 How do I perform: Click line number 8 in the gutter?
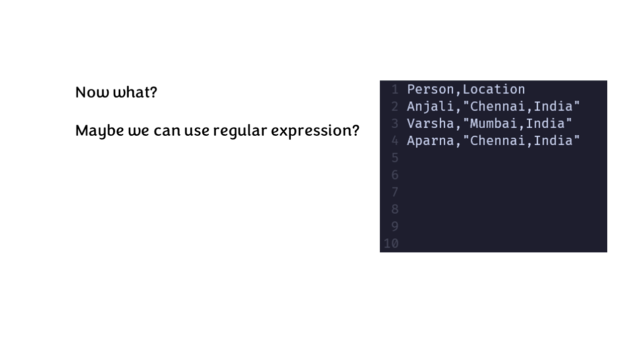pos(395,209)
